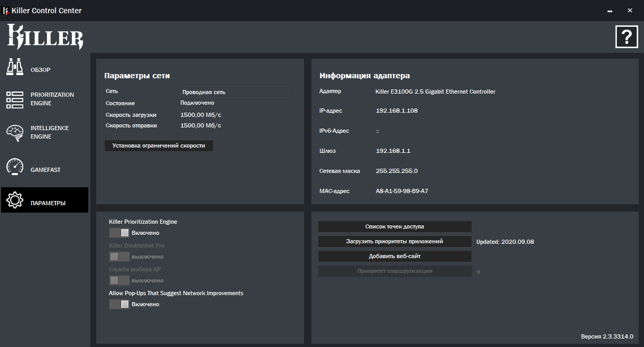Viewport: 644px width, 347px height.
Task: Click small question mark beside routing priority
Action: [x=479, y=272]
